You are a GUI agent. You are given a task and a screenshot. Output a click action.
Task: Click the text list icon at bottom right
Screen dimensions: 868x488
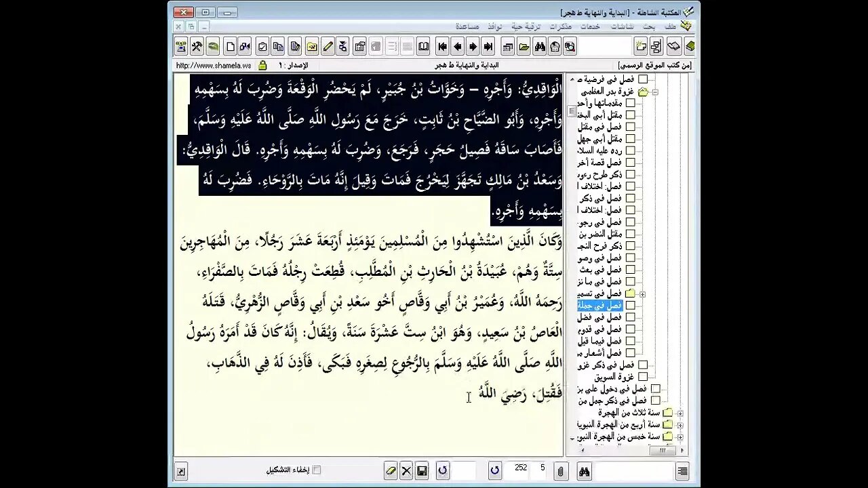click(682, 471)
